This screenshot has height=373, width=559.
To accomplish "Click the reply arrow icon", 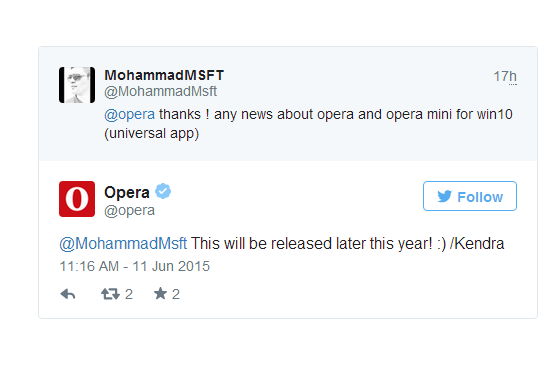I will click(x=68, y=294).
